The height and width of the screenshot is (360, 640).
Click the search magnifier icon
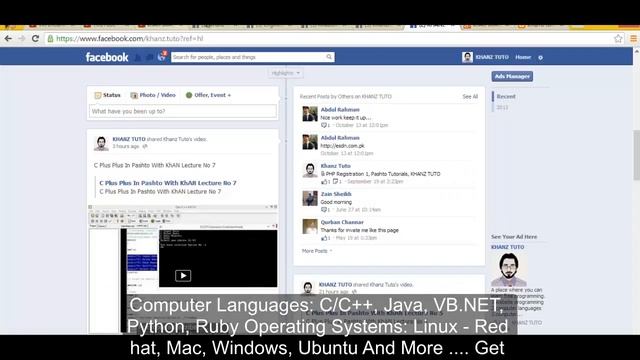click(329, 57)
